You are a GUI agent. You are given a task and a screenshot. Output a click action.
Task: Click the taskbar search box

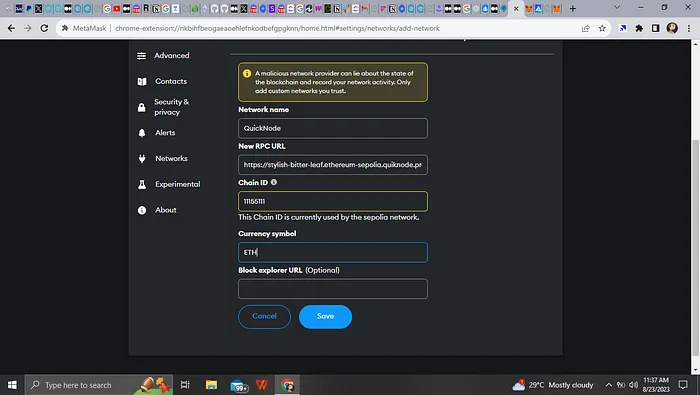(x=99, y=385)
